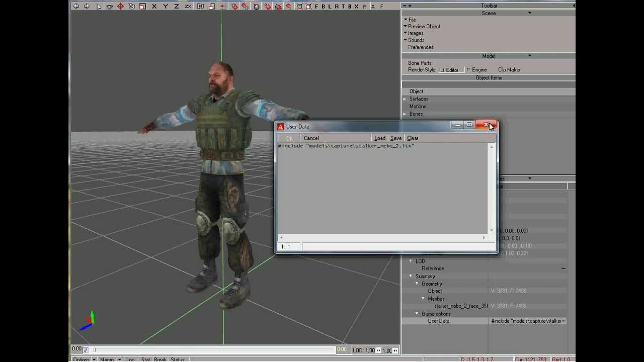Open Reference ellipsis browse button

coord(563,268)
